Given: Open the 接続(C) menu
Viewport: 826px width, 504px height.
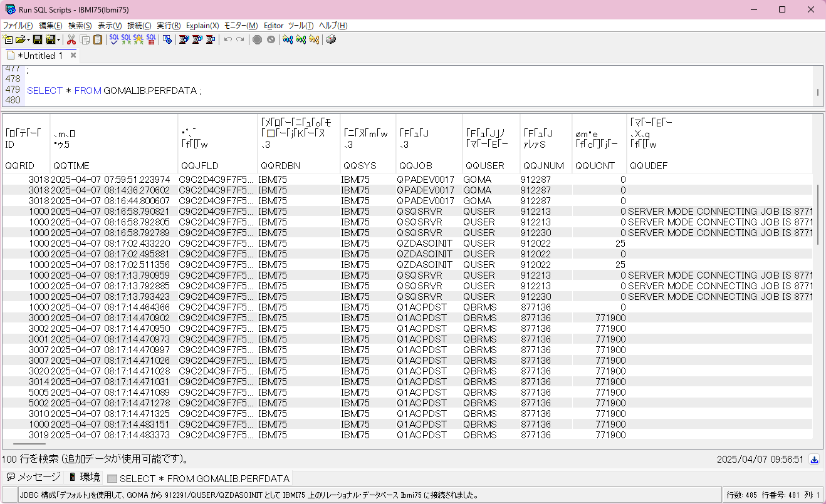Looking at the screenshot, I should pyautogui.click(x=139, y=26).
